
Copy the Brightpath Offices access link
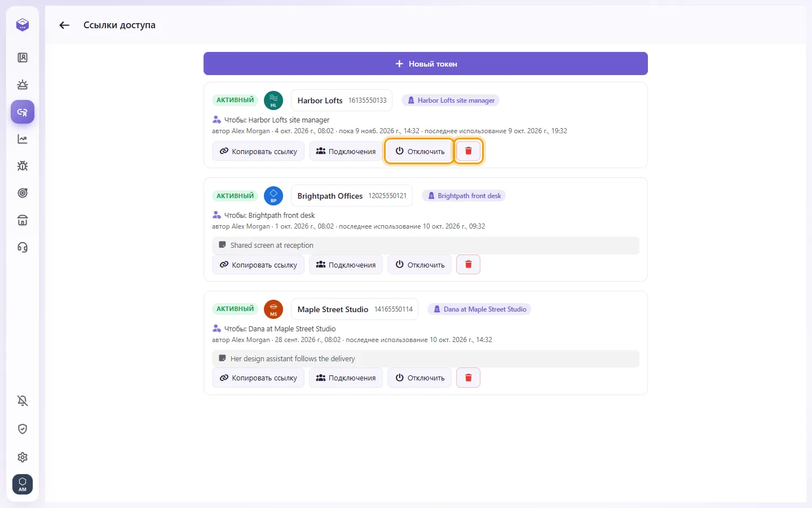(258, 265)
